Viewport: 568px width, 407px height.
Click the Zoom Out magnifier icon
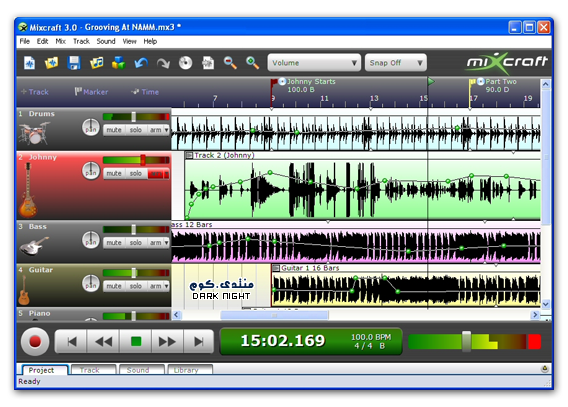(x=230, y=63)
